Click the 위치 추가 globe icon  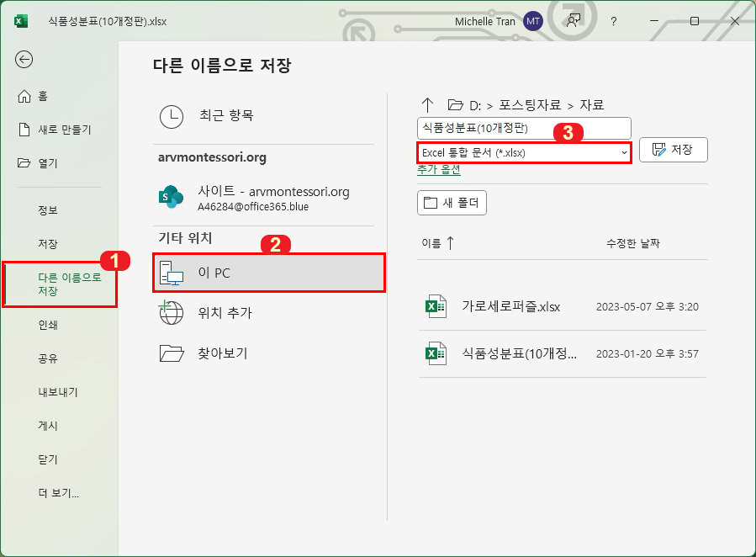pyautogui.click(x=172, y=313)
